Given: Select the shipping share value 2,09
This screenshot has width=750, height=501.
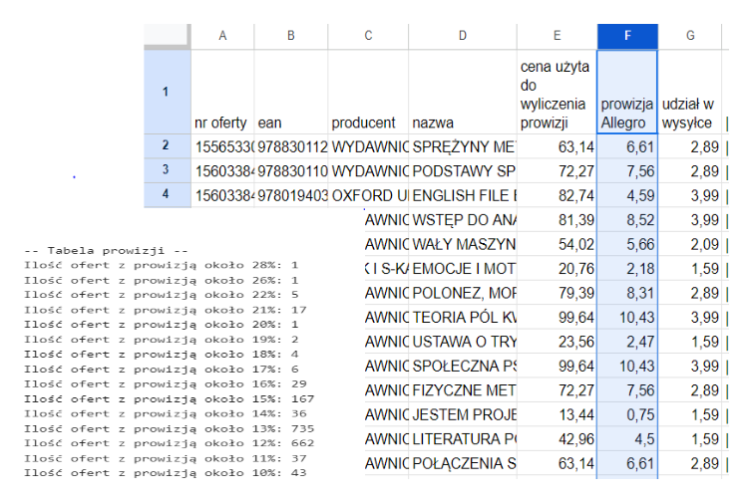Looking at the screenshot, I should pyautogui.click(x=690, y=244).
